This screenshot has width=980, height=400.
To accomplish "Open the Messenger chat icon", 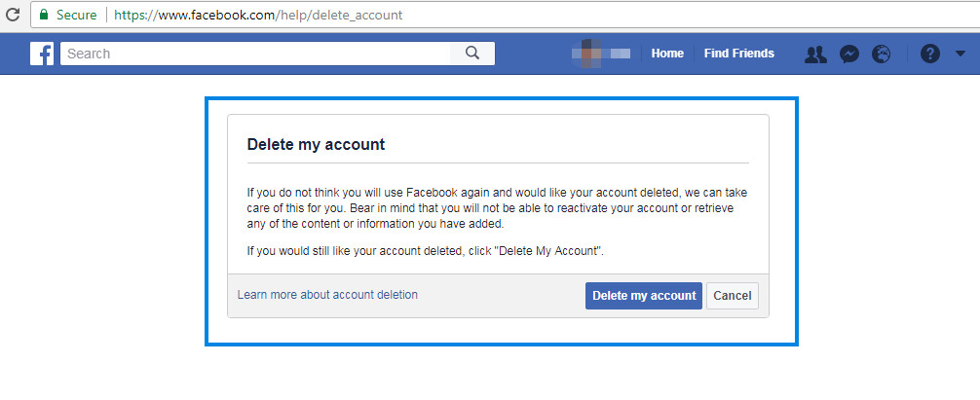I will [848, 55].
